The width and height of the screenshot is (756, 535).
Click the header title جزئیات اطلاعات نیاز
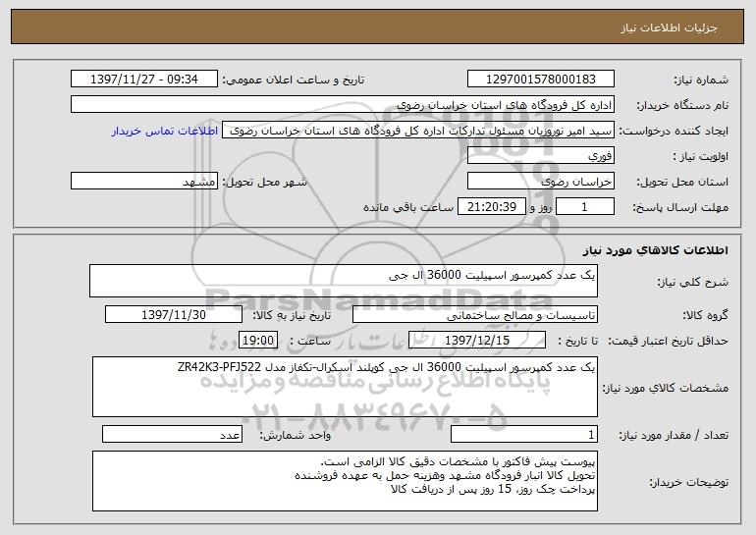click(x=669, y=27)
